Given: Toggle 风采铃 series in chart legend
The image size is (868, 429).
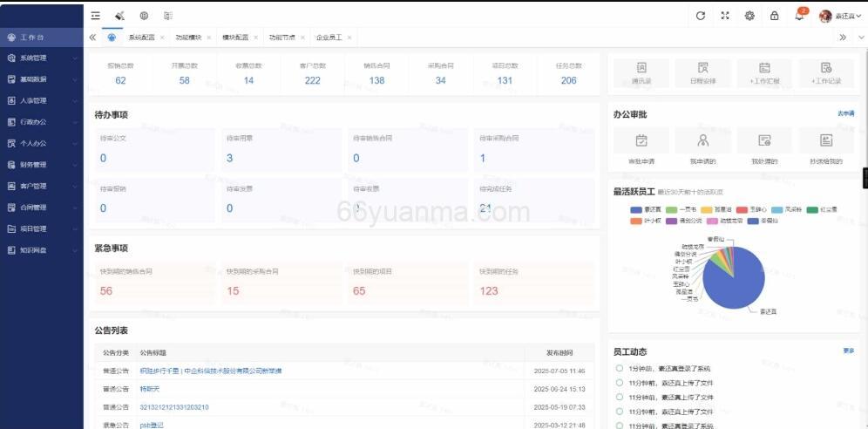Looking at the screenshot, I should tap(787, 210).
